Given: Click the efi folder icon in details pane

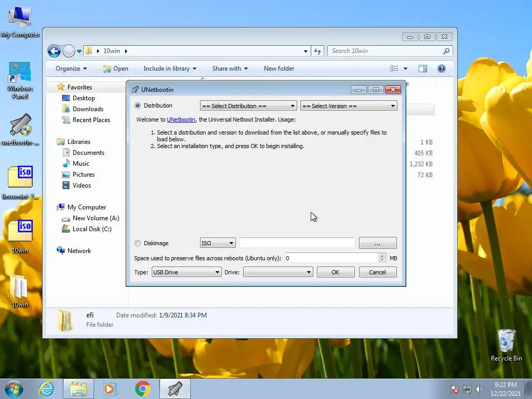Looking at the screenshot, I should (64, 320).
